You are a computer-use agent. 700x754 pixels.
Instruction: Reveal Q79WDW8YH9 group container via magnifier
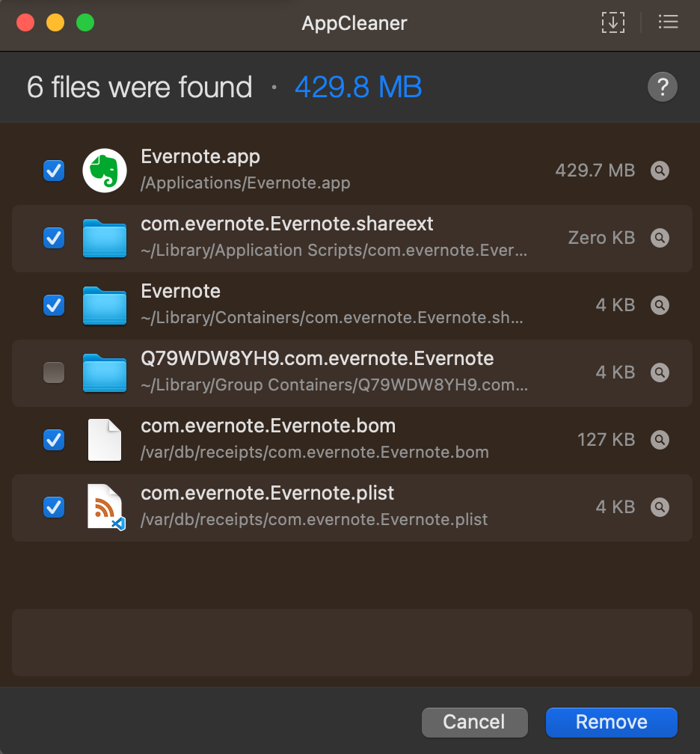(660, 373)
